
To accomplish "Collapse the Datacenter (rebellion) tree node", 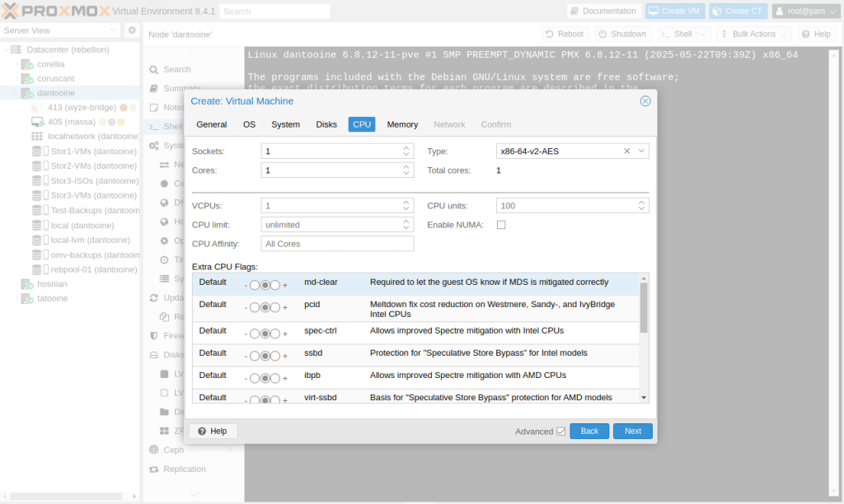I will click(x=6, y=49).
